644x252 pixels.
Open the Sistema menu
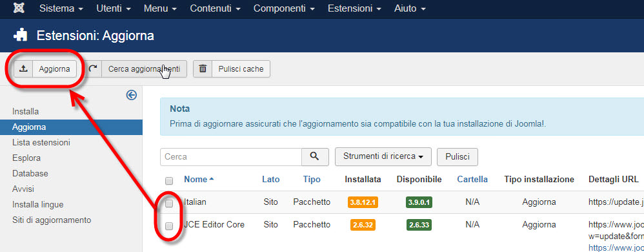tap(61, 8)
